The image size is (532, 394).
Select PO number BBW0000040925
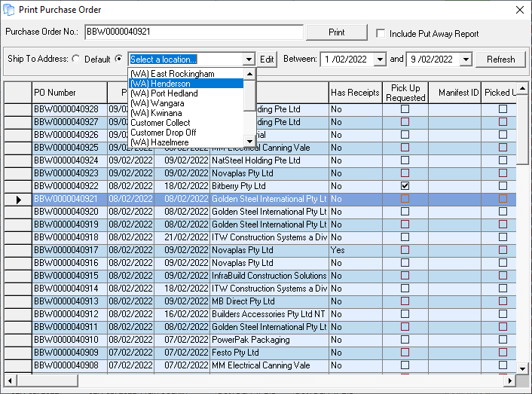69,148
